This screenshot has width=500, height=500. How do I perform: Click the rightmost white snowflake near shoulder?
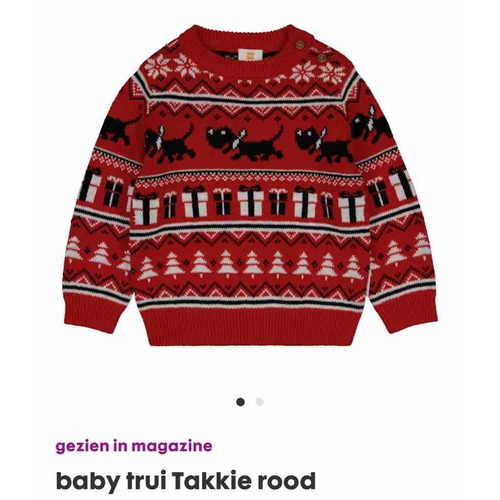click(x=332, y=72)
